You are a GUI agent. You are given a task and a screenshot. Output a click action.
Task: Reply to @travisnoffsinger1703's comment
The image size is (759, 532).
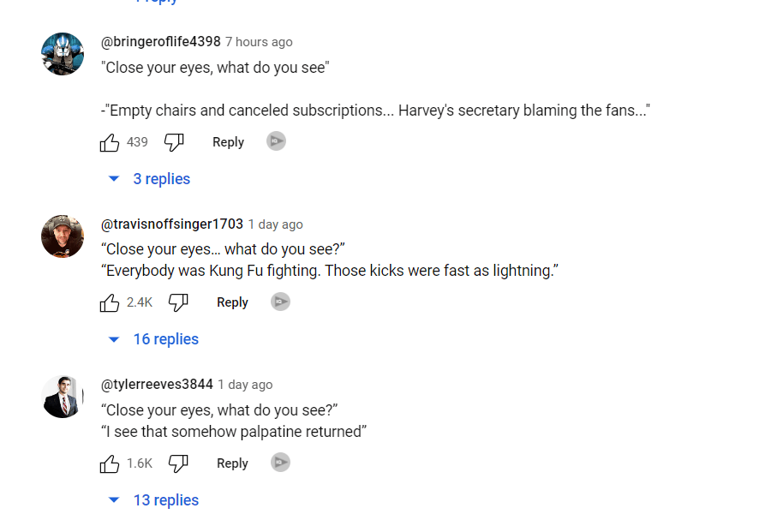[x=232, y=302]
